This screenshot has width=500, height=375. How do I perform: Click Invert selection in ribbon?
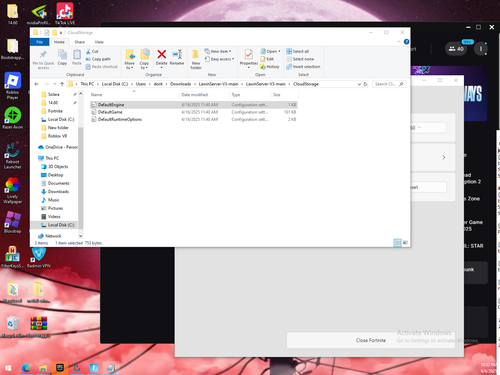(x=303, y=67)
